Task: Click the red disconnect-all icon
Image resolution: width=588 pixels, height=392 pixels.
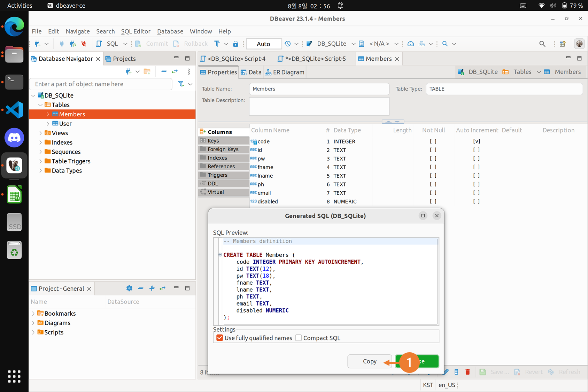Action: click(x=84, y=44)
